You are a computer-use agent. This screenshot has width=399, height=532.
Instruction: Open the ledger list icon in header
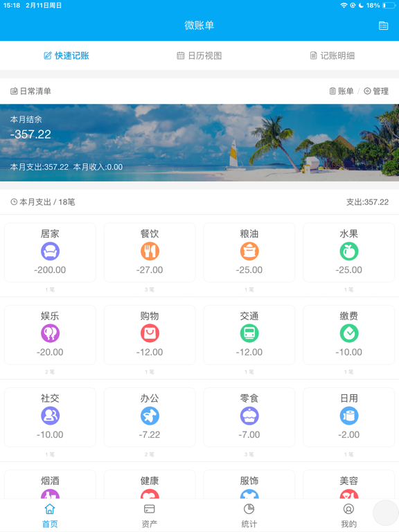[383, 26]
